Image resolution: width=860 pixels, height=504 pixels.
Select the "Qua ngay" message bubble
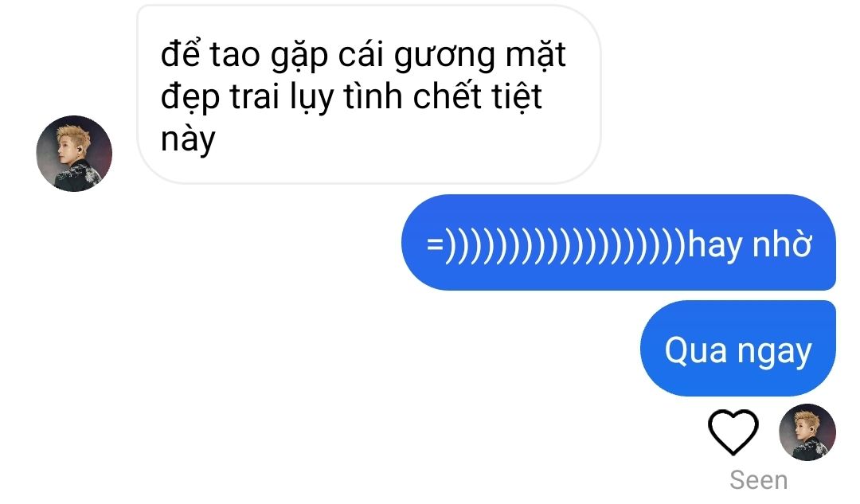[x=737, y=348]
